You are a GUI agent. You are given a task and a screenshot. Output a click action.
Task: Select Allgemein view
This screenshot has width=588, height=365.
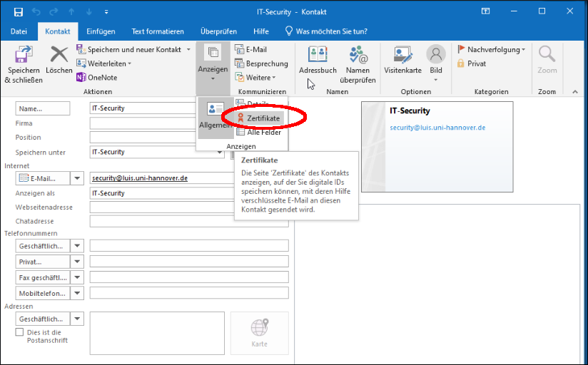coord(216,117)
